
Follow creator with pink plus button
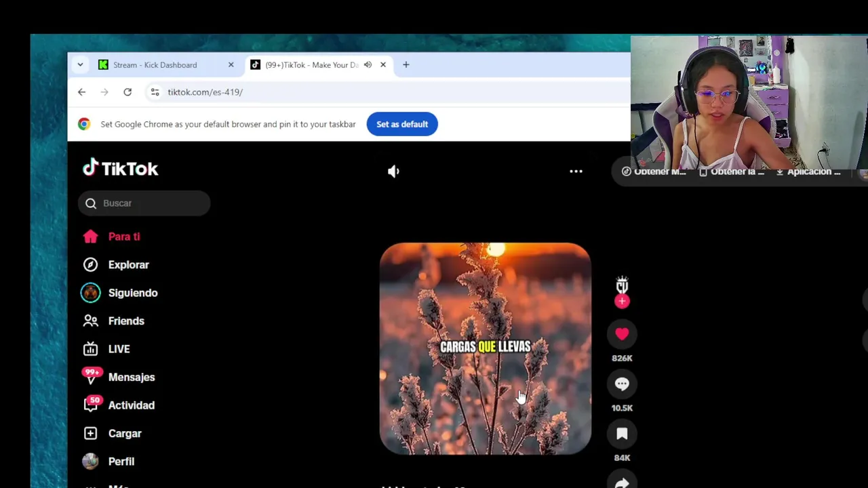point(622,302)
